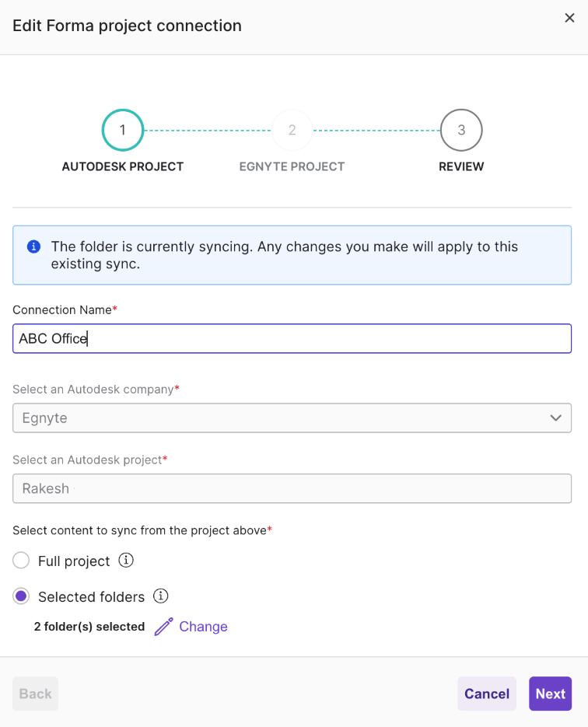Image resolution: width=588 pixels, height=727 pixels.
Task: Click the Back button
Action: click(x=35, y=694)
